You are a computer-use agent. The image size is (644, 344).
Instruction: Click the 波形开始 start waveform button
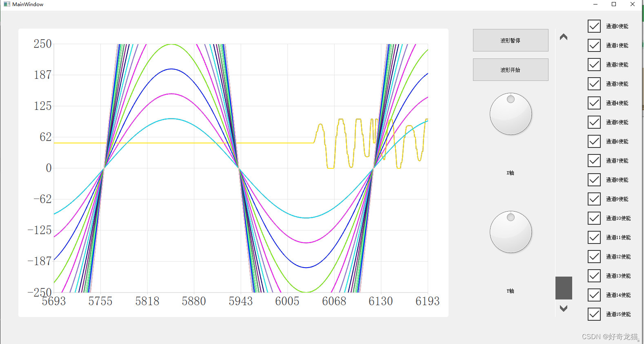511,70
